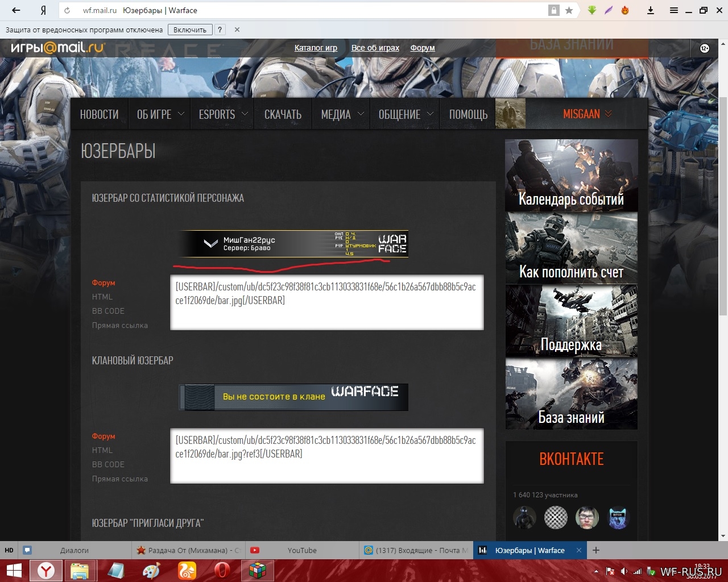Switch to the Входящие Почта browser tab

[417, 550]
